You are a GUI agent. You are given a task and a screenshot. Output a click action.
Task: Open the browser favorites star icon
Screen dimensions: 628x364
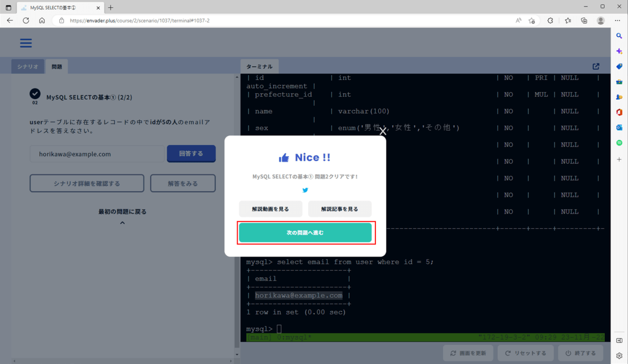click(x=568, y=21)
